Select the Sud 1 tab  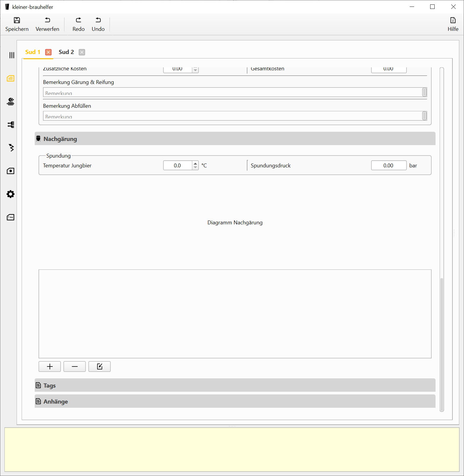(33, 52)
